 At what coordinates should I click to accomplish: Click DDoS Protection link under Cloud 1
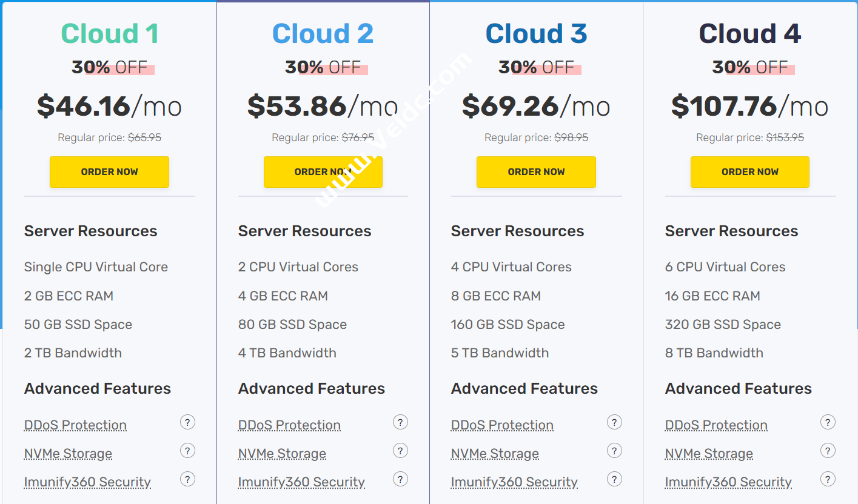pyautogui.click(x=75, y=425)
